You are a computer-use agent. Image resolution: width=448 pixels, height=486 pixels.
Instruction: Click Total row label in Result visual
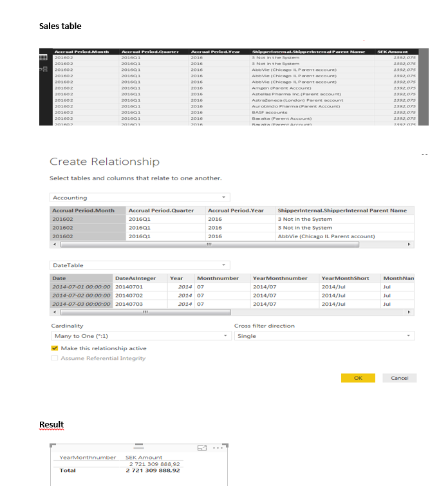point(68,471)
